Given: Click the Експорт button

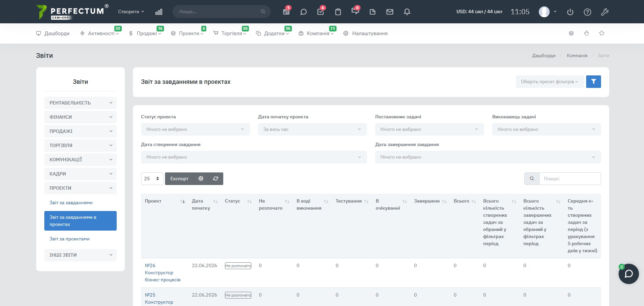Looking at the screenshot, I should [179, 179].
